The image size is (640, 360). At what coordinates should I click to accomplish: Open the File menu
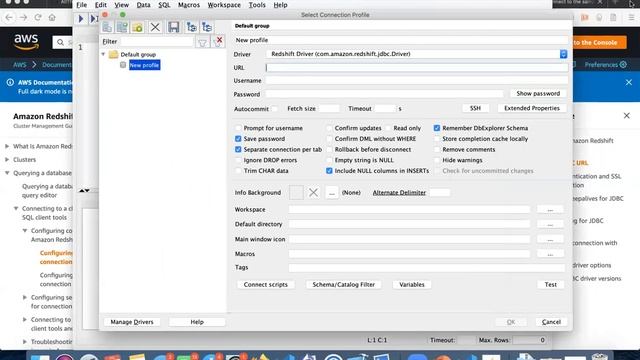point(82,5)
